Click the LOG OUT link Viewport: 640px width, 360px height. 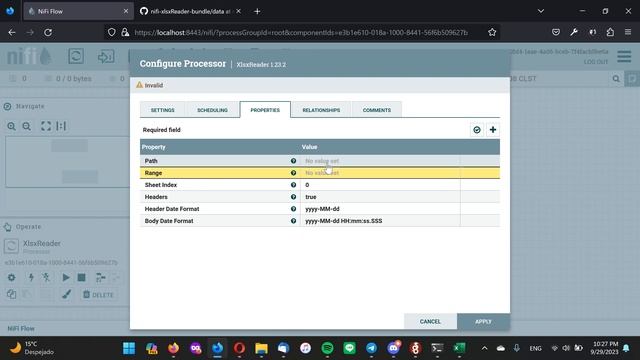(x=596, y=62)
